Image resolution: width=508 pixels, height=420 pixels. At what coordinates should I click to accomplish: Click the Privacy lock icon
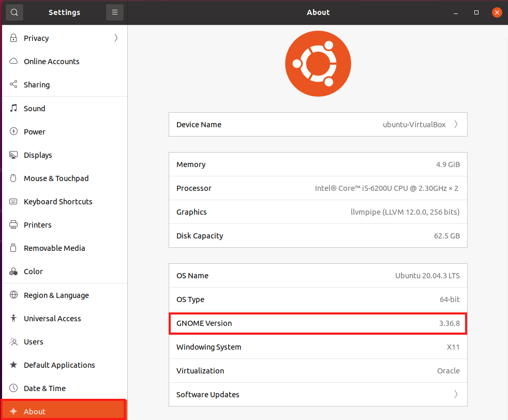pos(13,38)
